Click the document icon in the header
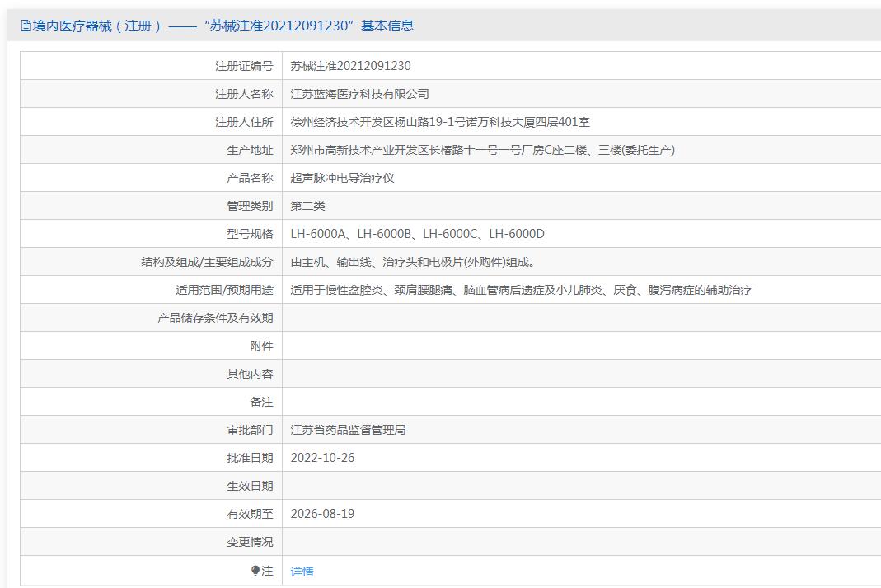This screenshot has height=588, width=881. click(x=26, y=26)
